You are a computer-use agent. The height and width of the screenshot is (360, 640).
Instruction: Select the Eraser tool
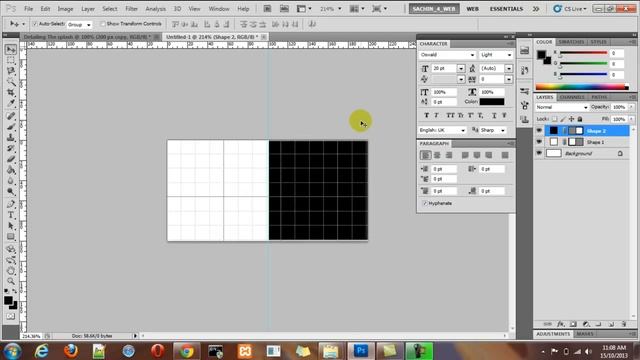pos(11,159)
